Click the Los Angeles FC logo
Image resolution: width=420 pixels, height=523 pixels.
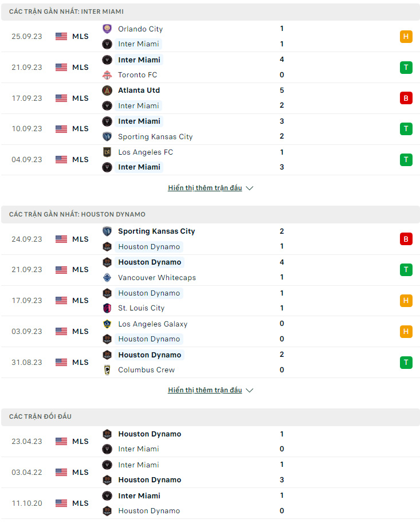pos(107,152)
